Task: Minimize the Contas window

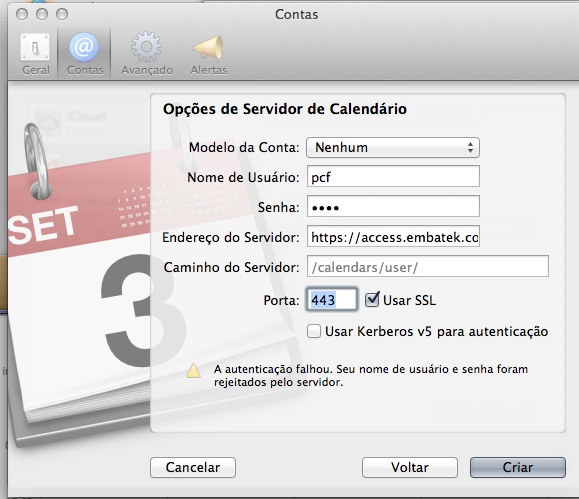Action: [42, 14]
